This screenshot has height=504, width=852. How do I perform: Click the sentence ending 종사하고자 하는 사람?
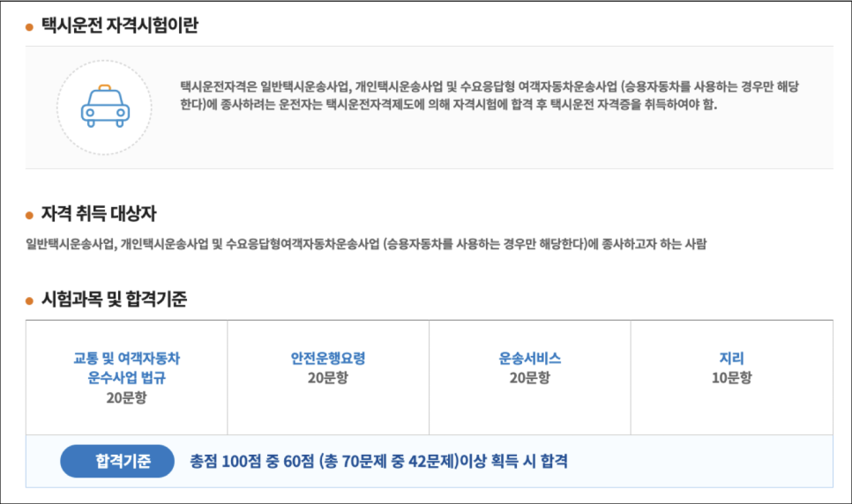[x=366, y=244]
